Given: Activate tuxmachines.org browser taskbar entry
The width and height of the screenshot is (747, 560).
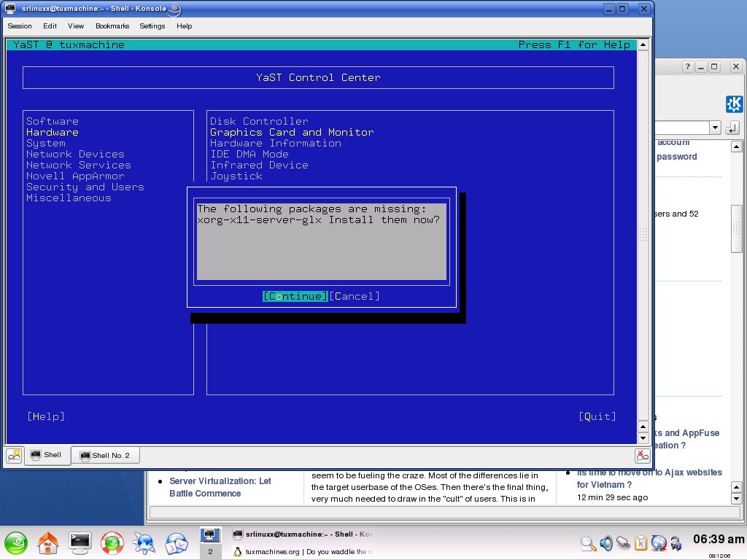Looking at the screenshot, I should (x=302, y=551).
